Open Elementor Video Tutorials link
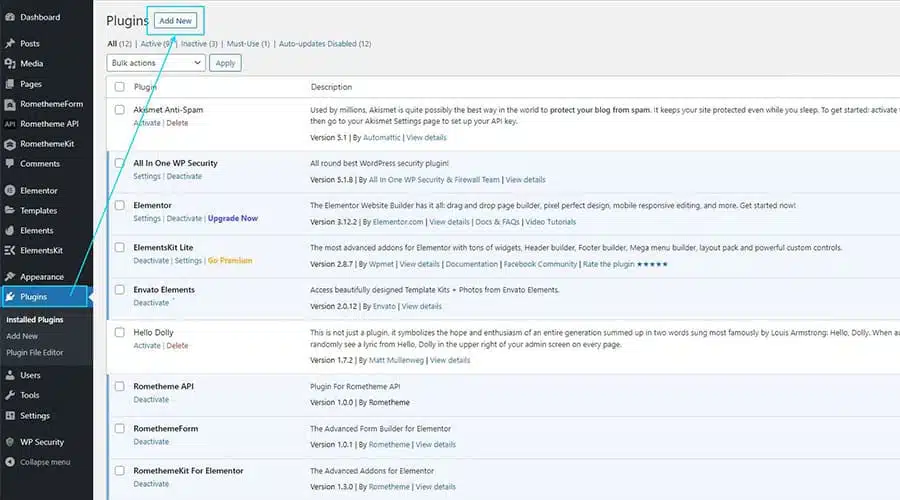Screen dimensions: 900x500 click(550, 222)
